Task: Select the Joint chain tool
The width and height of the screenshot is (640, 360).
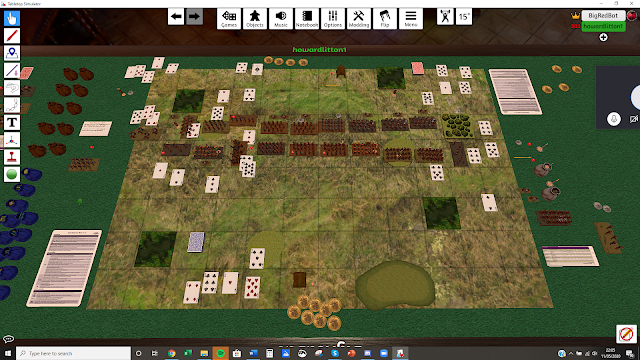Action: (x=12, y=105)
